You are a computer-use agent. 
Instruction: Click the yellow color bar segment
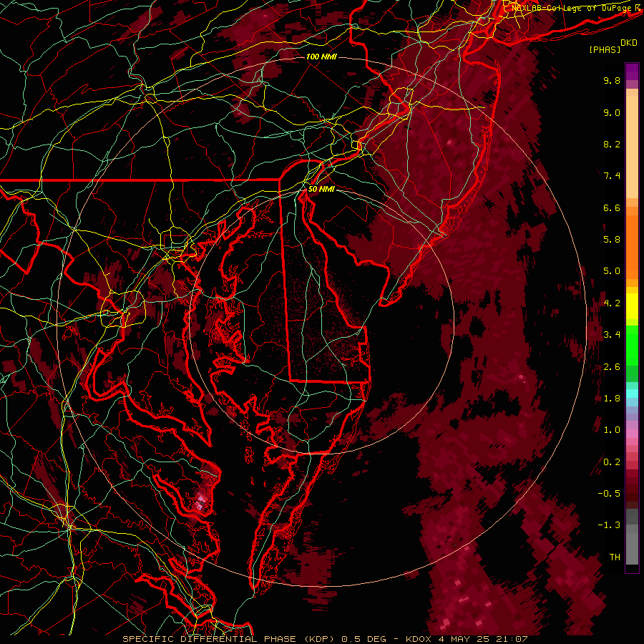pos(632,306)
